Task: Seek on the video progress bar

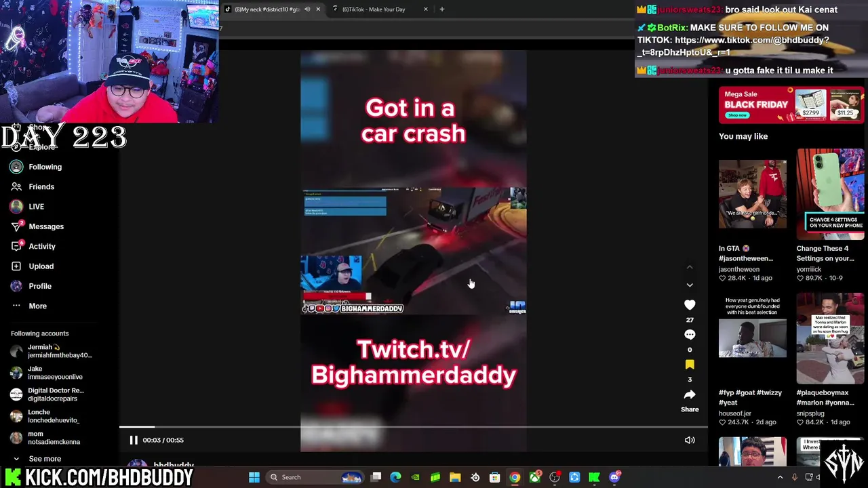Action: click(414, 427)
